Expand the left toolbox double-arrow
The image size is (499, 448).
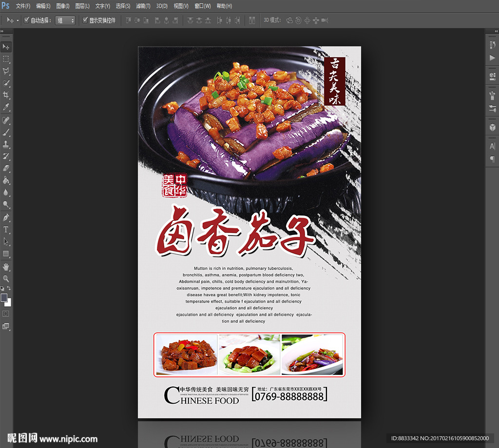pos(2,31)
